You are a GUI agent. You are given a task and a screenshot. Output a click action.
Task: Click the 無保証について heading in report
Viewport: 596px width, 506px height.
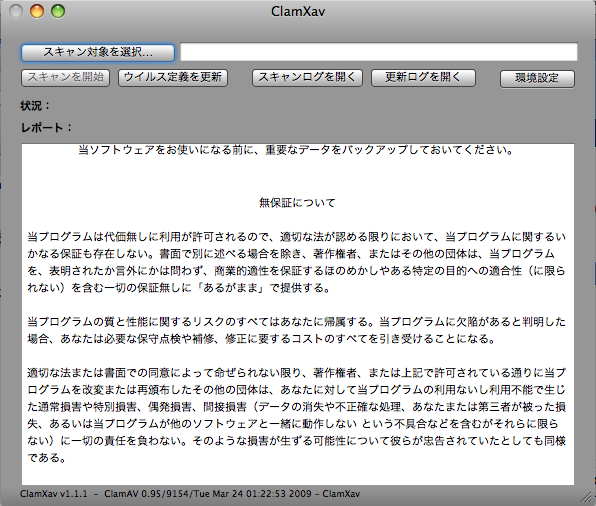297,203
